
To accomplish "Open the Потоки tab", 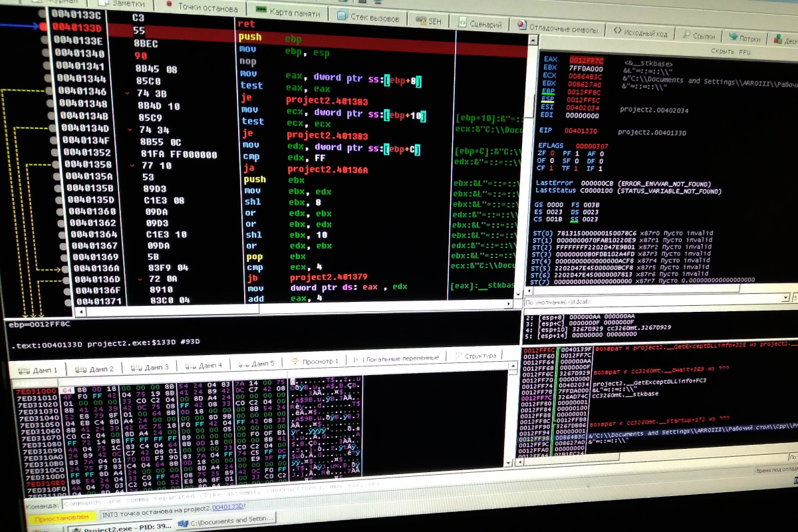I will point(745,38).
